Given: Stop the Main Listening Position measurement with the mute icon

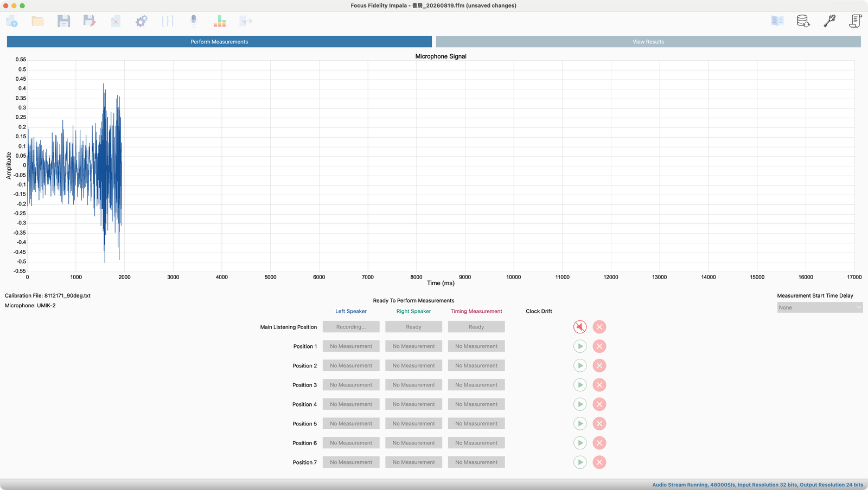Looking at the screenshot, I should tap(580, 327).
